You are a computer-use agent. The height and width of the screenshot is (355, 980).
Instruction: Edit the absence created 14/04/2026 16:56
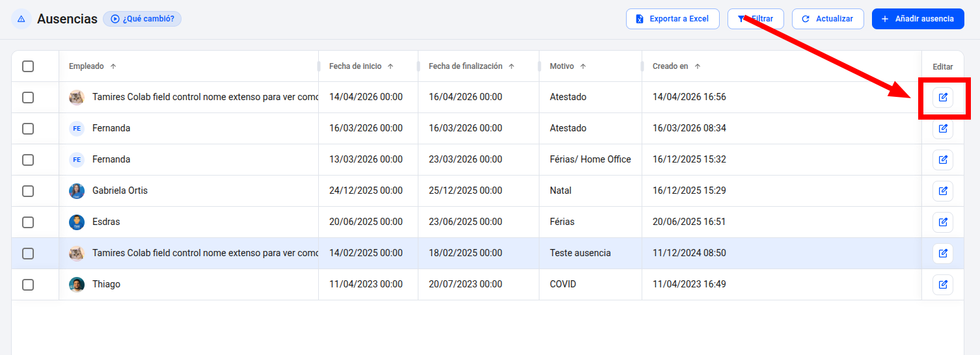coord(943,98)
